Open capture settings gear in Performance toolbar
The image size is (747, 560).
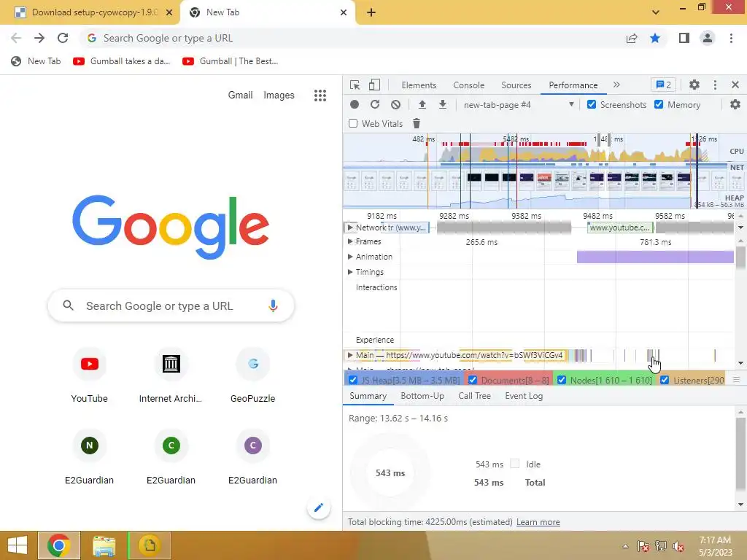pos(735,105)
